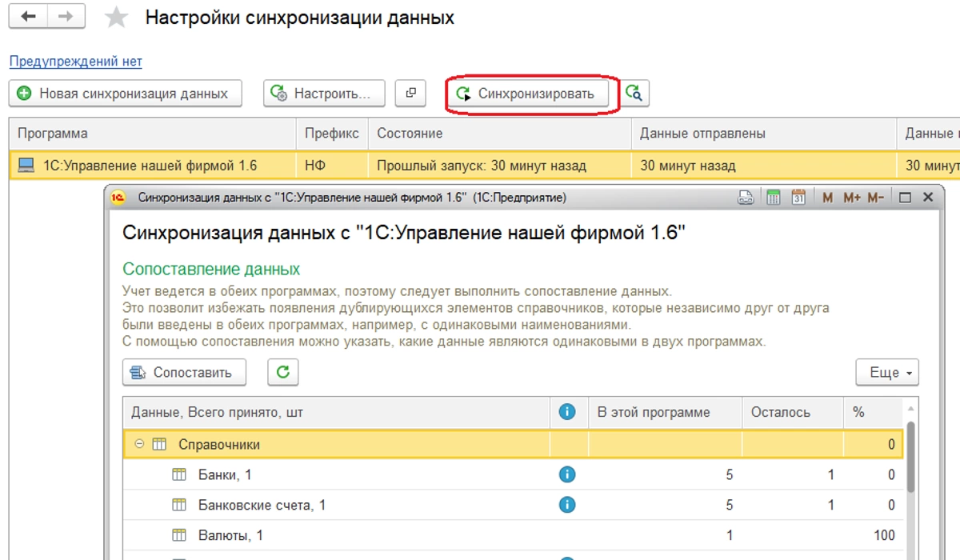The height and width of the screenshot is (560, 960).
Task: Click the info icon column header
Action: point(567,412)
